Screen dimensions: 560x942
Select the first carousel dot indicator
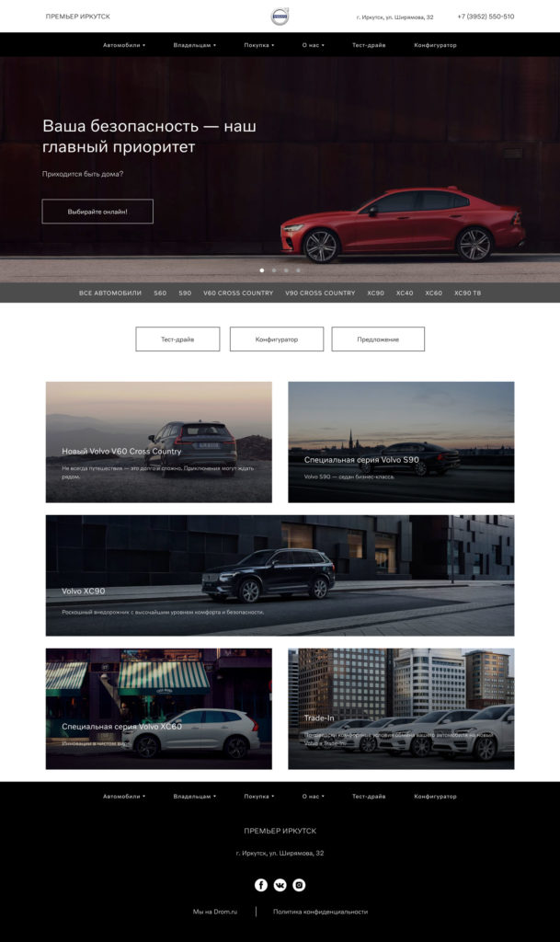tap(262, 270)
